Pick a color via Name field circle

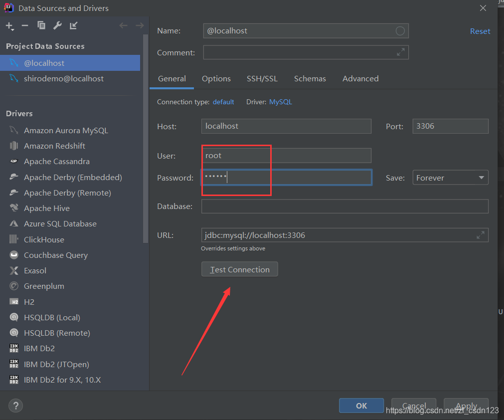(x=400, y=31)
